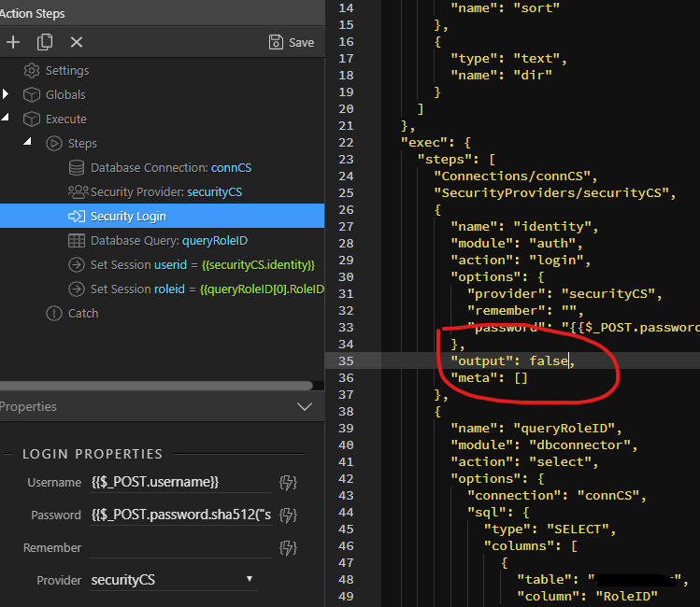The image size is (700, 607).
Task: Click the Security Login arrow icon
Action: pos(77,217)
